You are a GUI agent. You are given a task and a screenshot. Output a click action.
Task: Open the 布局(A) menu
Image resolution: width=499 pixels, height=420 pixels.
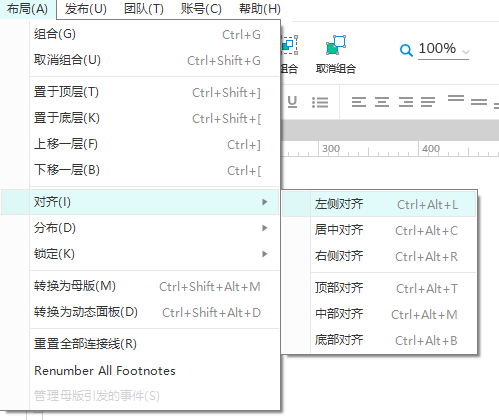[28, 9]
